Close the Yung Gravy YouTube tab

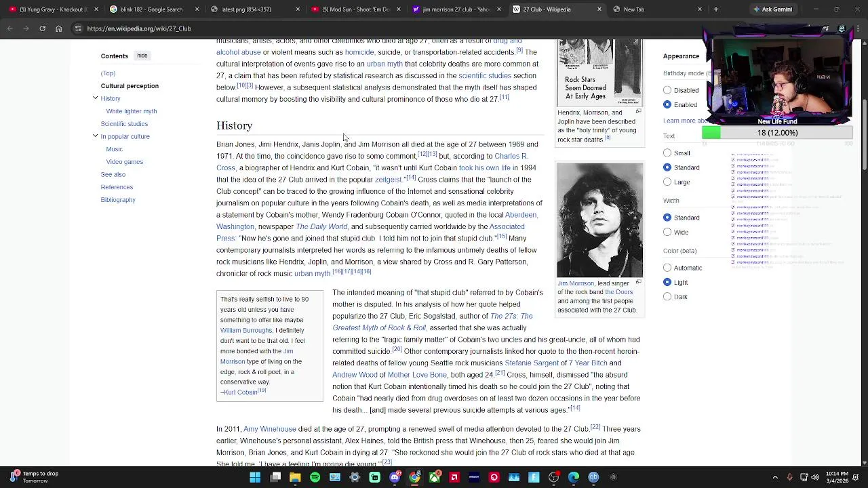pos(96,9)
